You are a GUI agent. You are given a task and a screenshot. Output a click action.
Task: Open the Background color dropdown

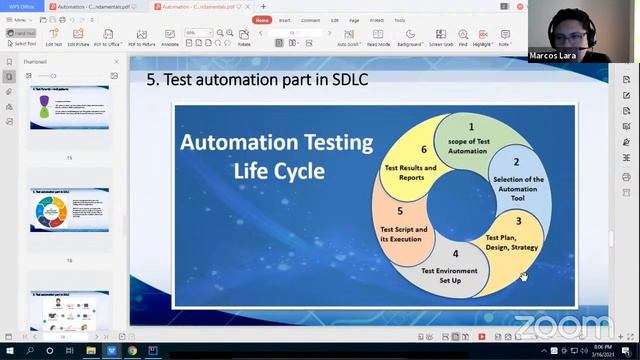410,38
